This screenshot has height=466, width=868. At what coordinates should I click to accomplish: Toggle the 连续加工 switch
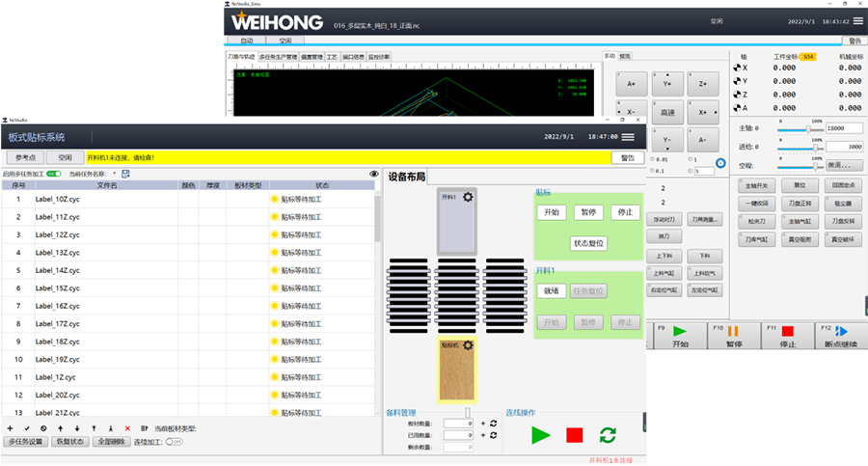[x=175, y=442]
